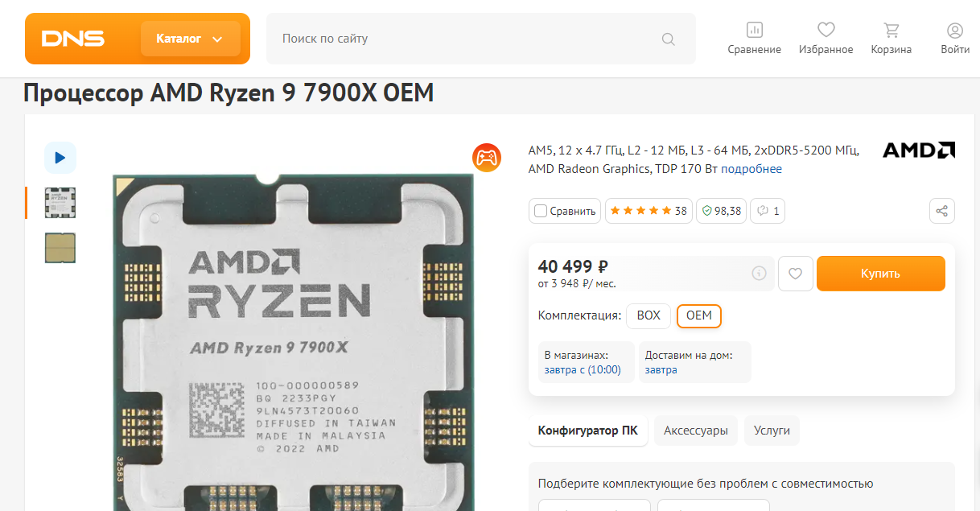Open the Корзина shopping cart
980x511 pixels.
click(x=891, y=31)
